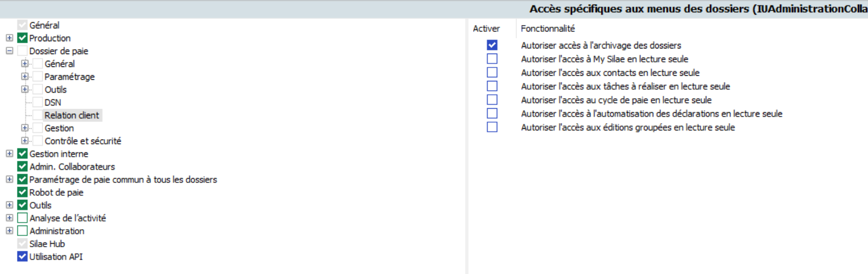Expand the Paramétrage sub-node
Image resolution: width=868 pixels, height=274 pixels.
click(25, 77)
